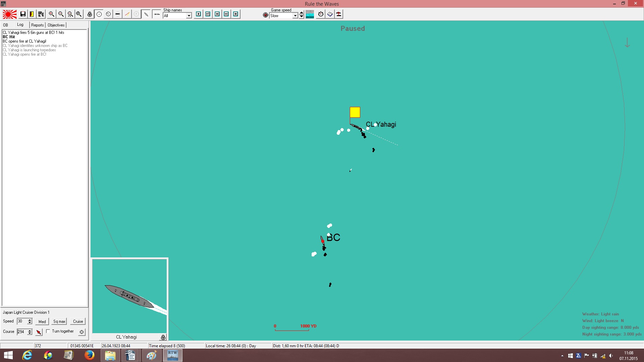Zoom in with the plus magnifier icon
Viewport: 644px width, 362px height.
coord(51,14)
